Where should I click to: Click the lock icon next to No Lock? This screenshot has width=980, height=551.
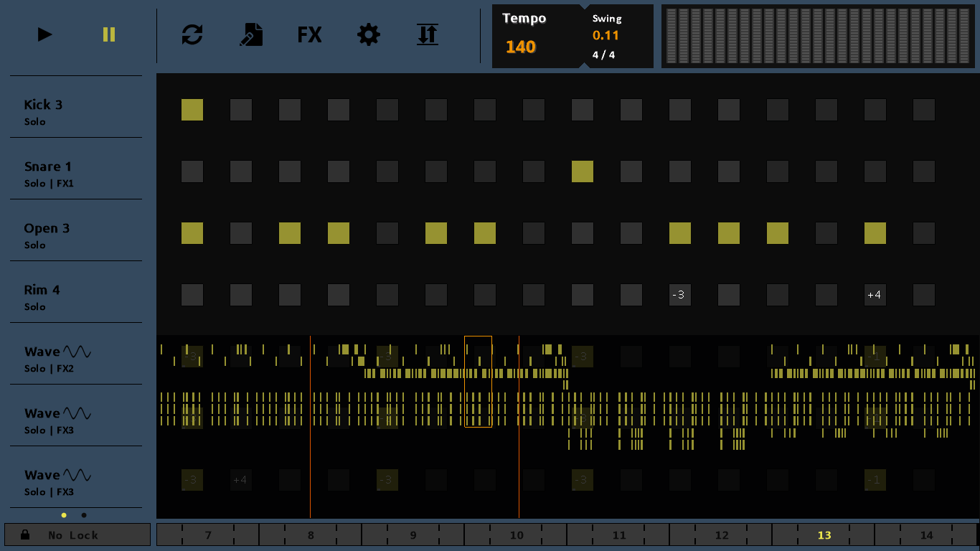(x=24, y=534)
